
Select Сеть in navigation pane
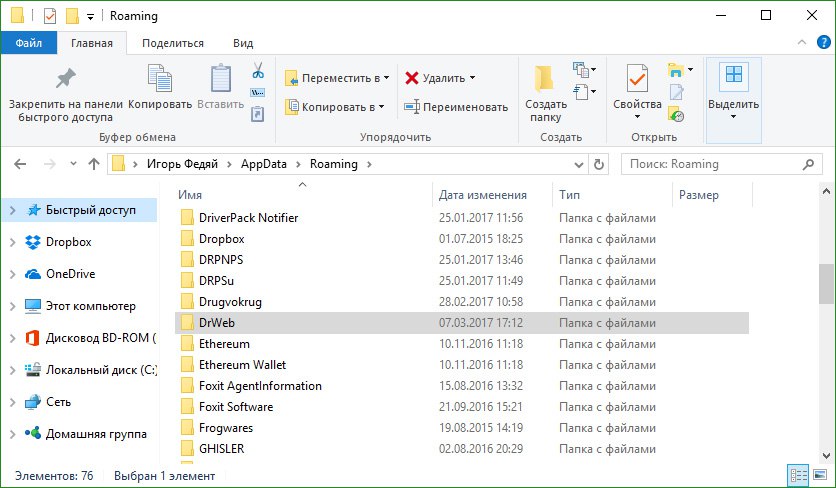tap(58, 402)
